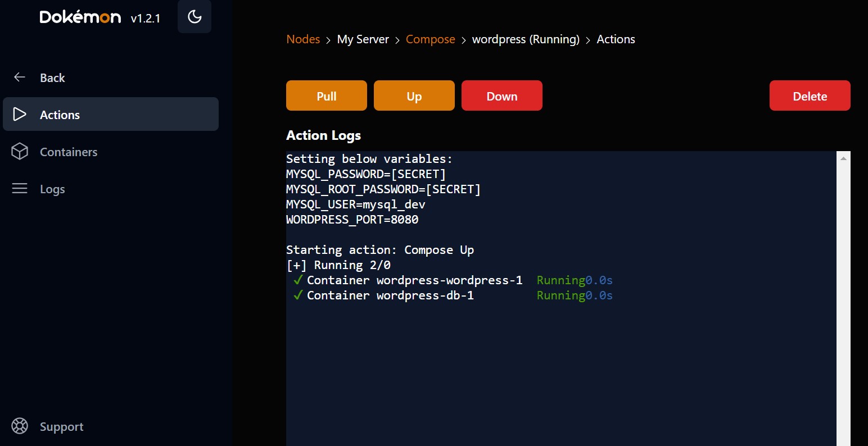The width and height of the screenshot is (868, 446).
Task: Run Compose Up with the Up button
Action: (414, 96)
